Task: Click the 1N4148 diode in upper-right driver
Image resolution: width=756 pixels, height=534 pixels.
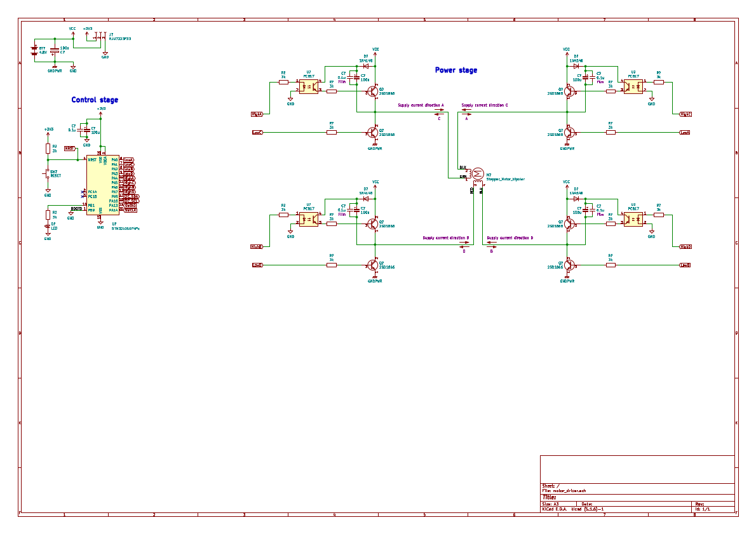Action: tap(576, 67)
